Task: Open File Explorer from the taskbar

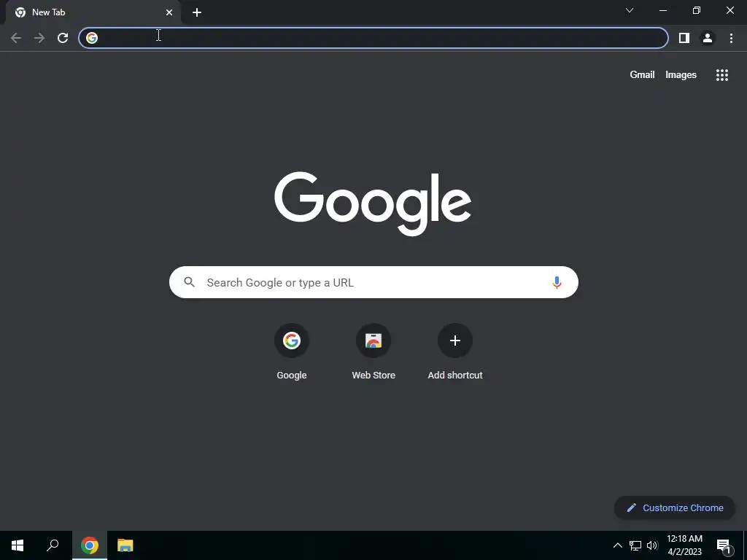Action: (x=125, y=545)
